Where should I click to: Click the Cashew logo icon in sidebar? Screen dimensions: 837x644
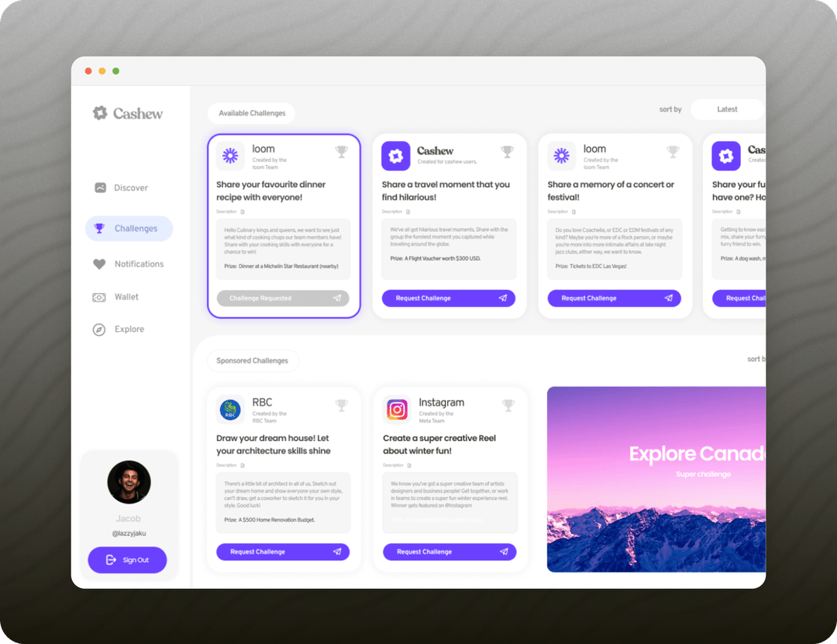click(100, 112)
